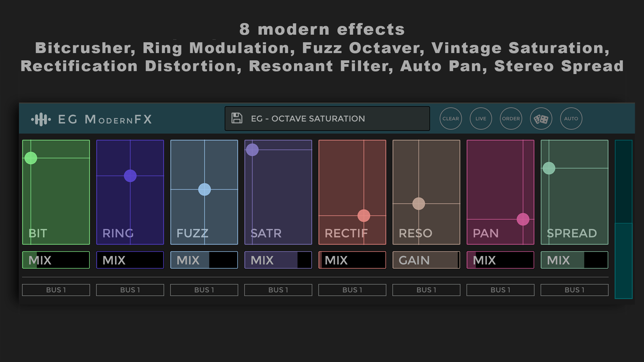This screenshot has width=644, height=362.
Task: Open the BUS 1 selector under SPREAD
Action: (x=574, y=290)
